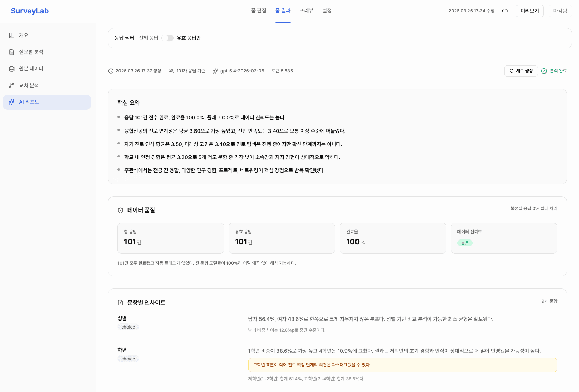The height and width of the screenshot is (392, 579).
Task: Click the 데이터 신뢰도 높음 badge
Action: (x=465, y=243)
